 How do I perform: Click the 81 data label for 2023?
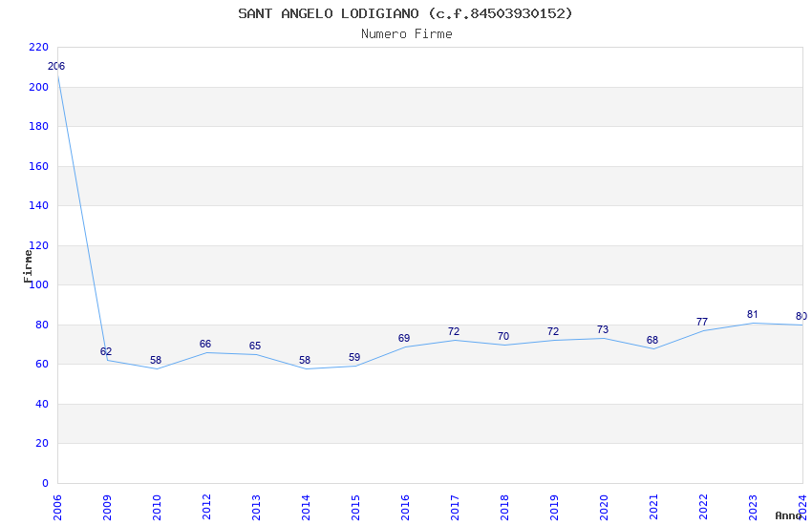753,314
